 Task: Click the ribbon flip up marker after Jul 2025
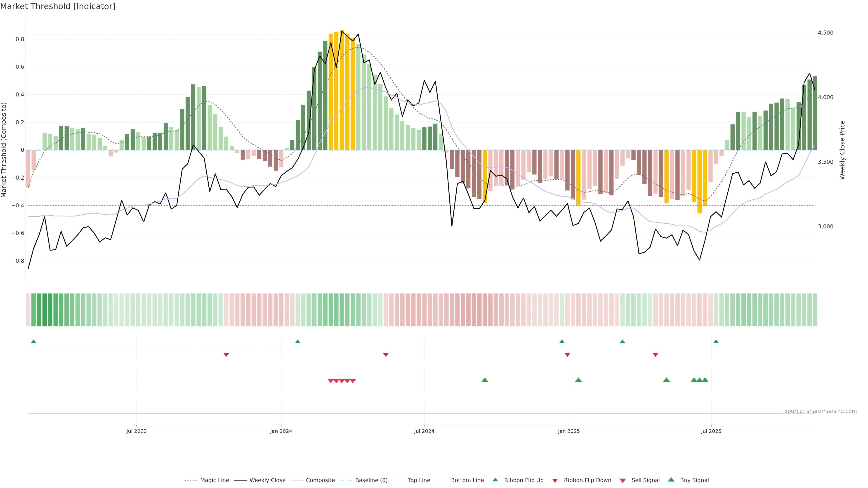(716, 342)
